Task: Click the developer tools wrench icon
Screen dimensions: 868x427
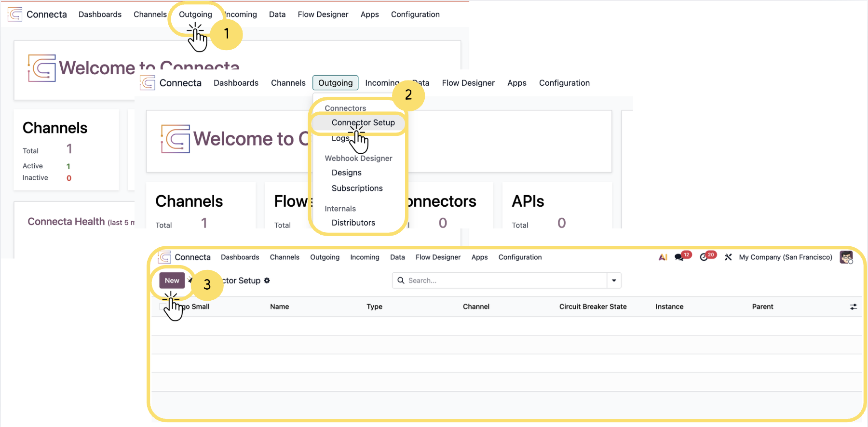Action: click(x=728, y=257)
